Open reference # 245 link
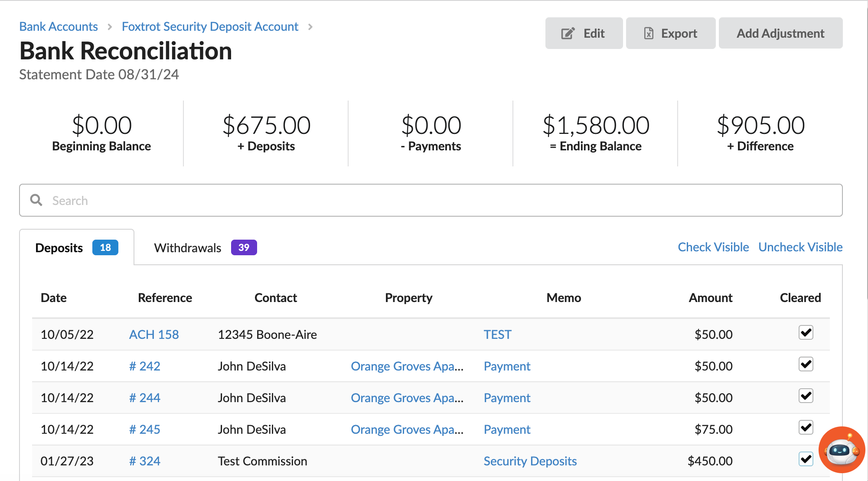The height and width of the screenshot is (481, 868). 145,429
